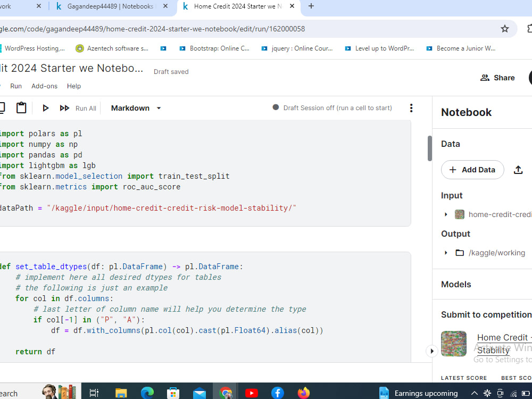This screenshot has width=532, height=399.
Task: Open the Become a Junior W... bookmark
Action: click(x=461, y=48)
